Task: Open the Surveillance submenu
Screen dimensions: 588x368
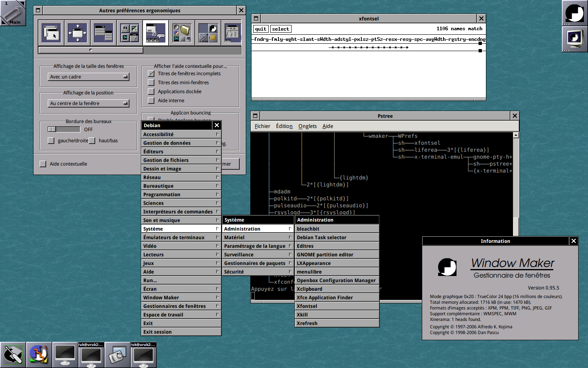Action: click(258, 254)
